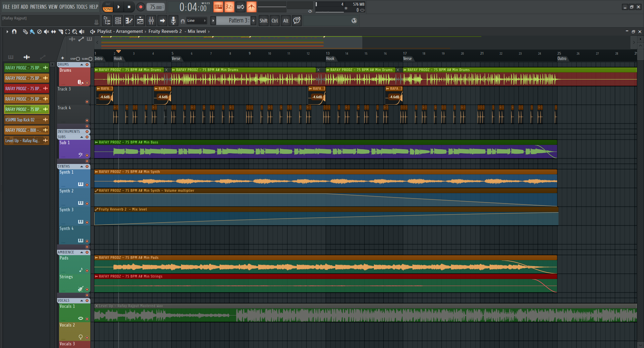
Task: Switch to SONG mode
Action: [108, 9]
